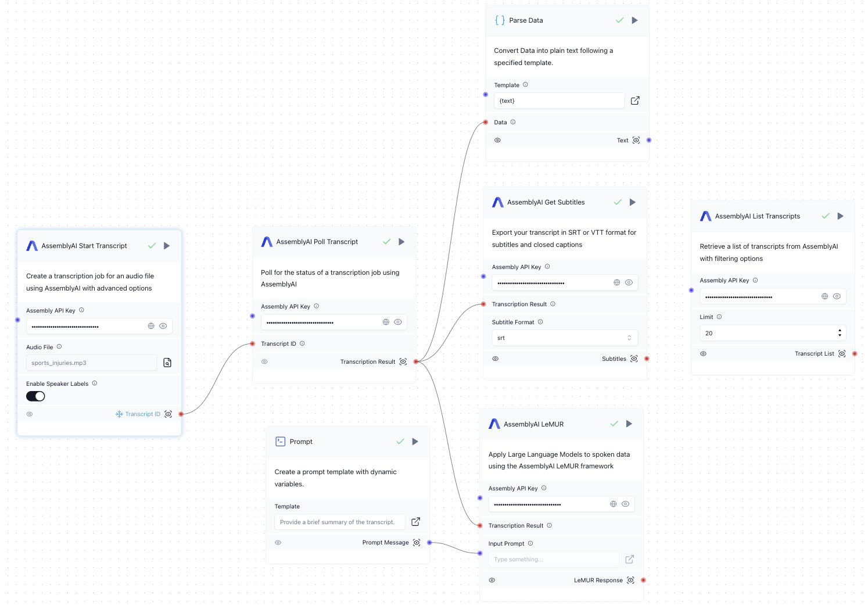Image resolution: width=868 pixels, height=609 pixels.
Task: Click globe icon in Poll Transcript API key
Action: tap(386, 322)
